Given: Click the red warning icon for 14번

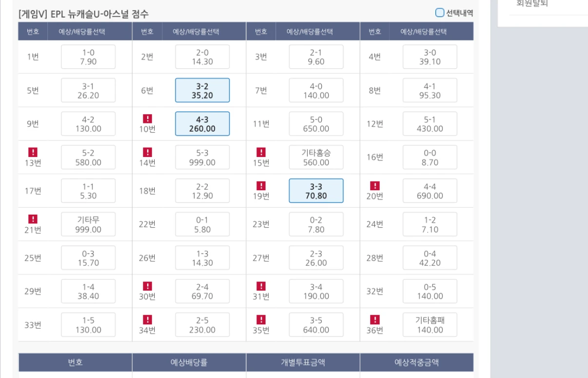Looking at the screenshot, I should tap(147, 152).
